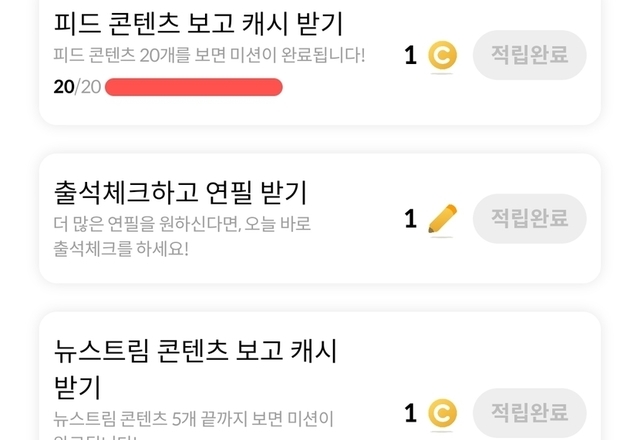Open the 뉴스트림 콘텐츠 보고 캐시 받기 title

(x=195, y=352)
